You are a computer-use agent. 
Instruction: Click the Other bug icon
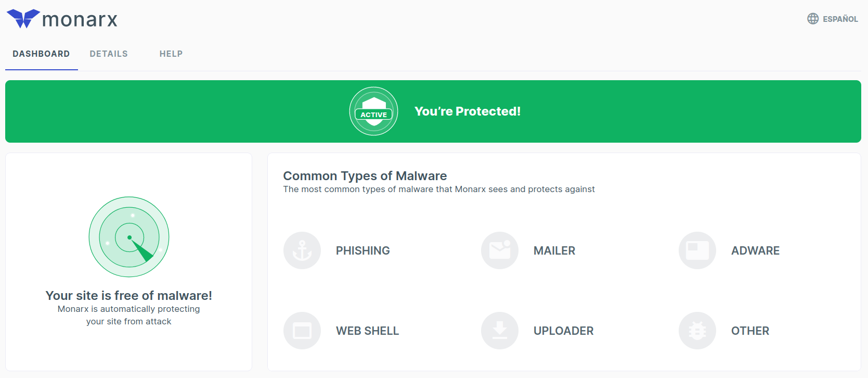tap(697, 331)
